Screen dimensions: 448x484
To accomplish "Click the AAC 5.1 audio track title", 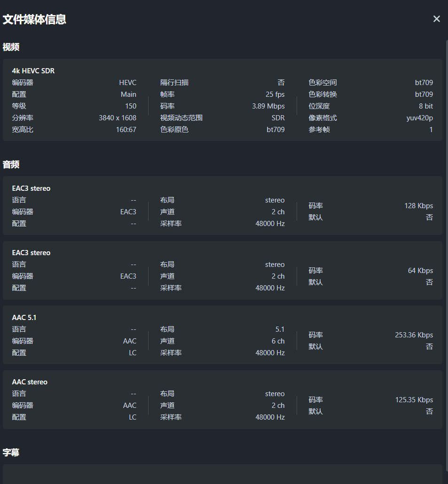I will point(24,318).
